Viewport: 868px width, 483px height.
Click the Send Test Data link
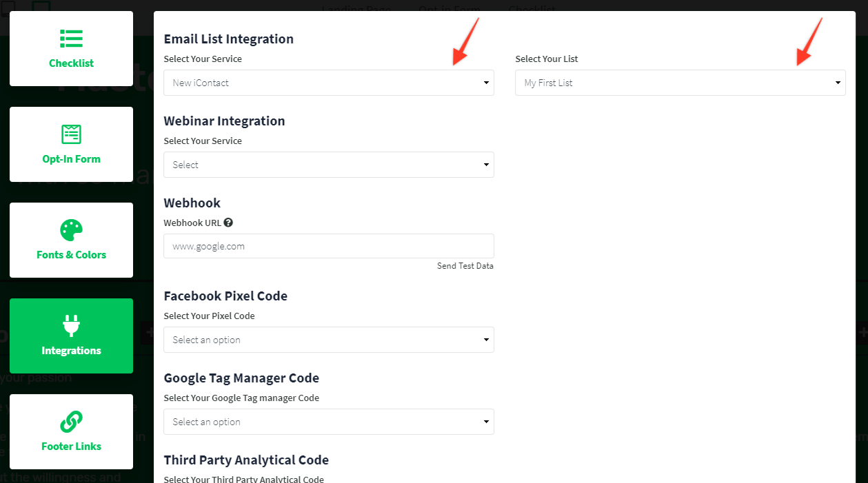coord(465,266)
